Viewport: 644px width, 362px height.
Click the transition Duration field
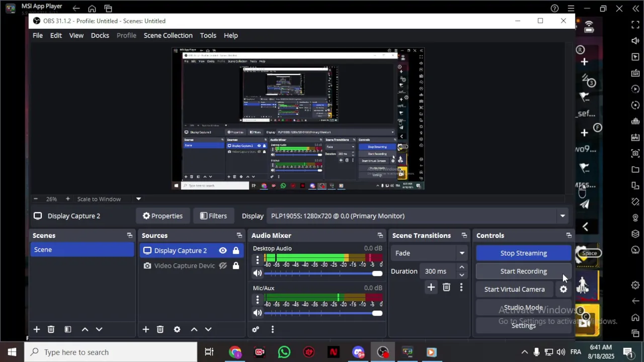pos(438,271)
